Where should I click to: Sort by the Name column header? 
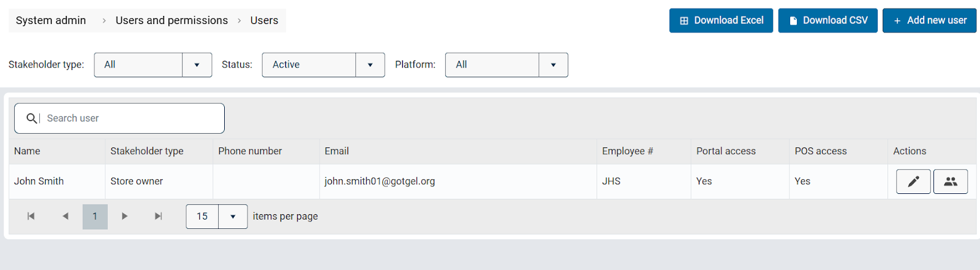[28, 151]
